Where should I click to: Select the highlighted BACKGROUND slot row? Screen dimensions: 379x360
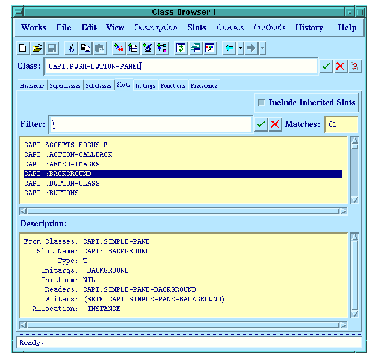click(183, 174)
